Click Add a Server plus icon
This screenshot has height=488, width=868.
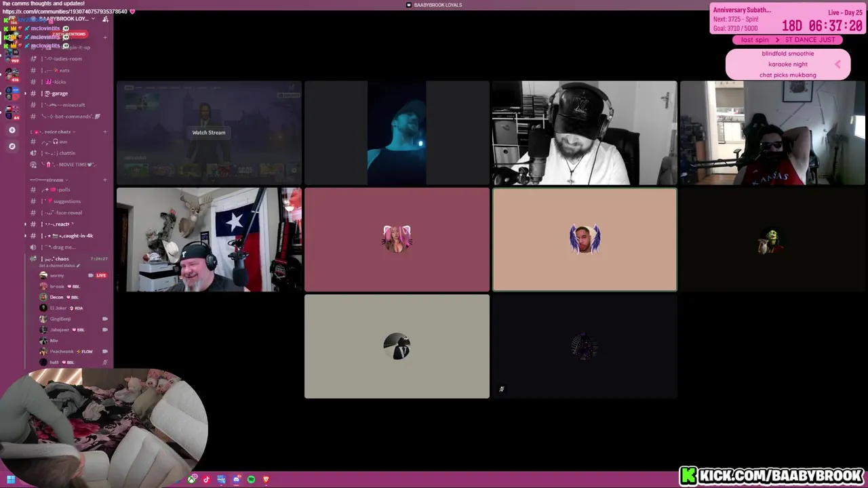tap(12, 130)
